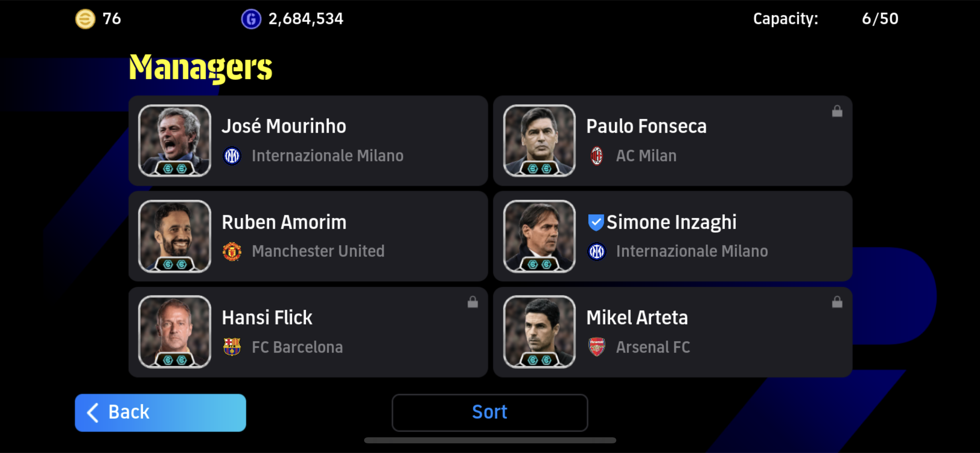980x453 pixels.
Task: Go back with the Back button
Action: [160, 412]
